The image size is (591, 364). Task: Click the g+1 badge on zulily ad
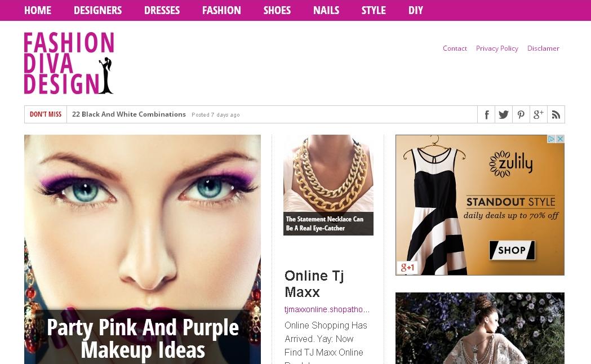(407, 268)
